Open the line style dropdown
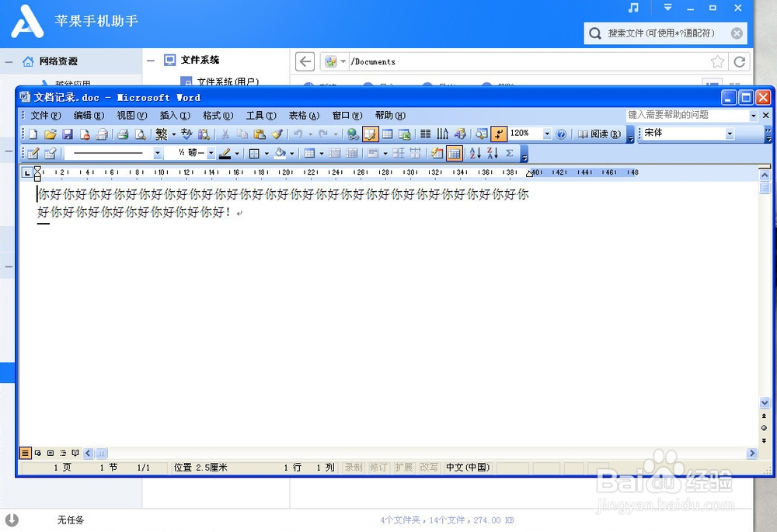 coord(158,154)
